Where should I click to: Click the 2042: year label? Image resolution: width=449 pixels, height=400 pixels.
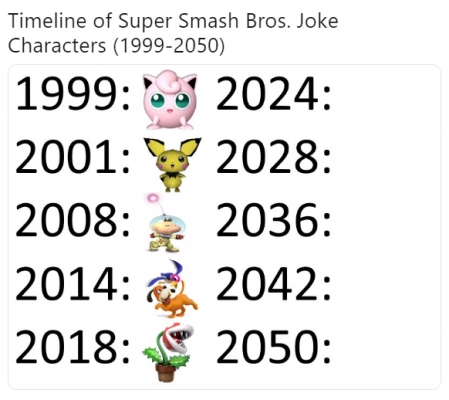[x=274, y=283]
